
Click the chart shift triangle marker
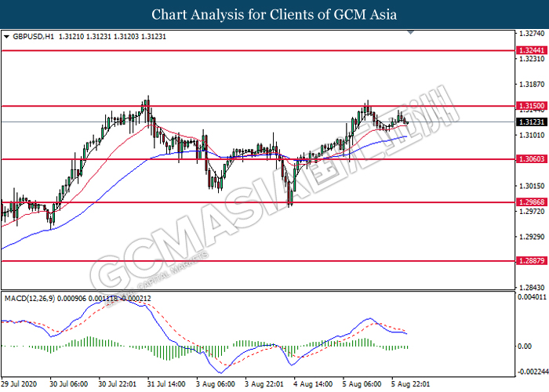(x=411, y=32)
